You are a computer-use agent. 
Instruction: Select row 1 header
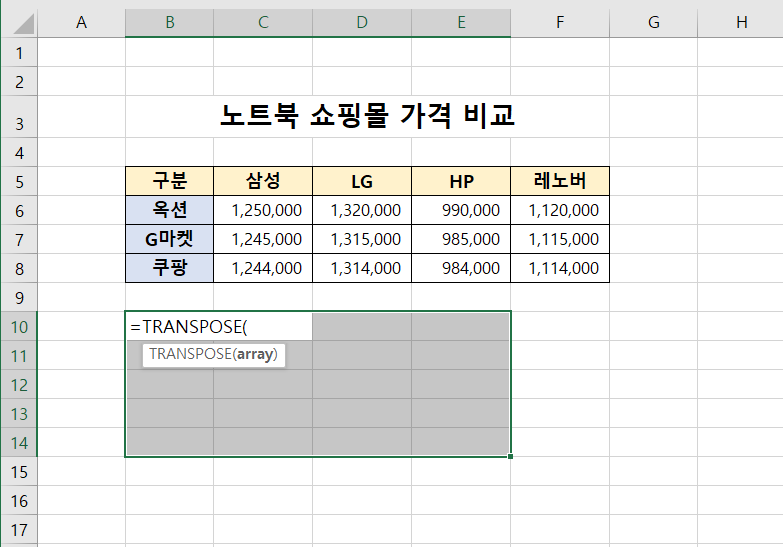point(19,52)
